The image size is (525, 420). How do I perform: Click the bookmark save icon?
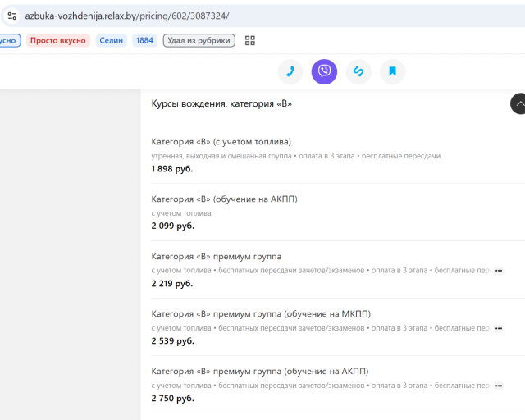tap(392, 71)
